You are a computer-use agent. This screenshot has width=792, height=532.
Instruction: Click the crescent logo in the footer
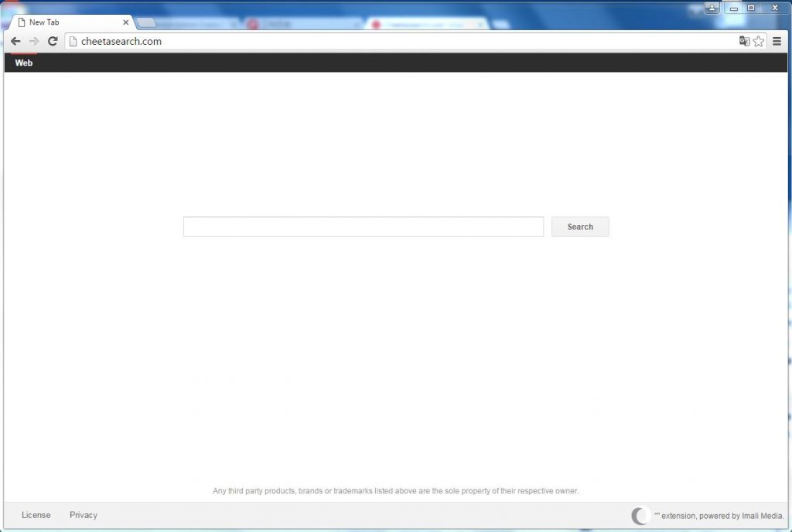point(640,516)
